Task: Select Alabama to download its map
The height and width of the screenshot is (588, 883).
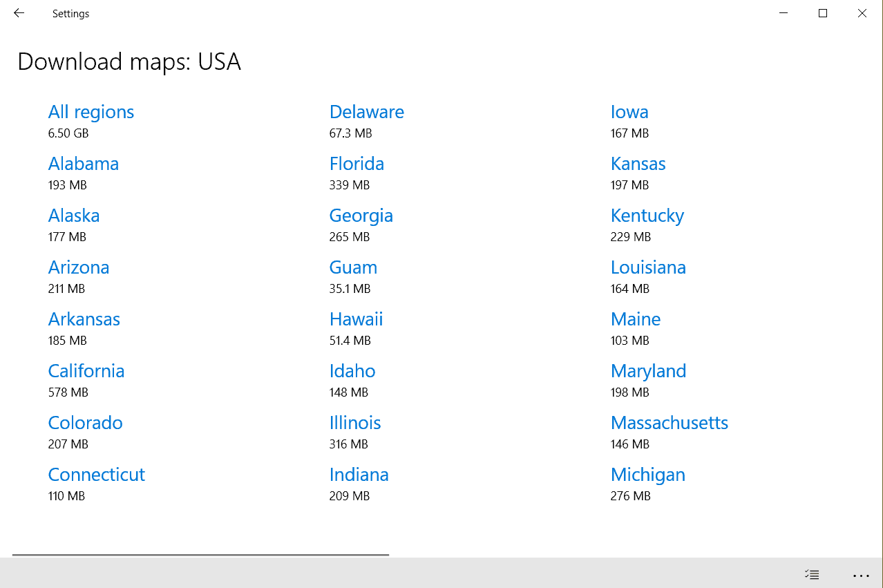Action: tap(83, 164)
